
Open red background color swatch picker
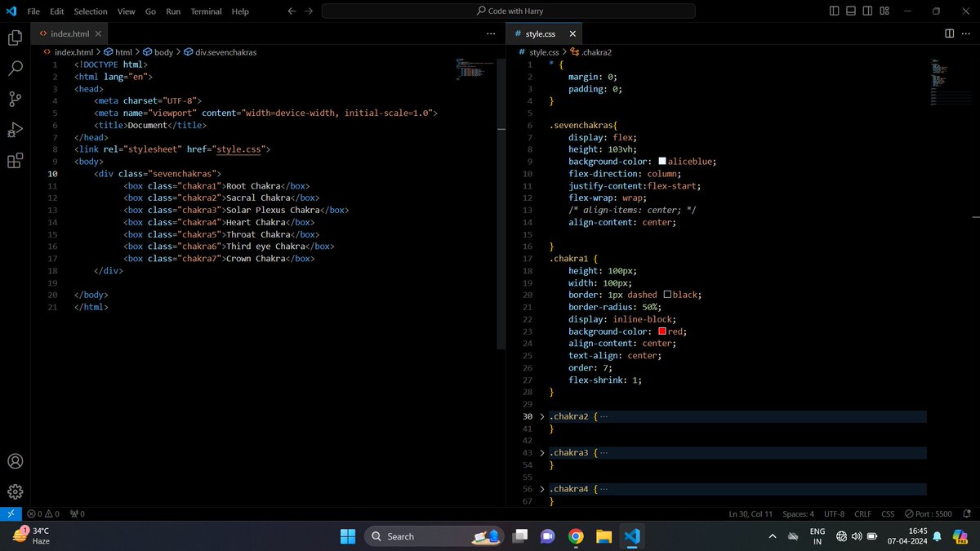[x=662, y=331]
